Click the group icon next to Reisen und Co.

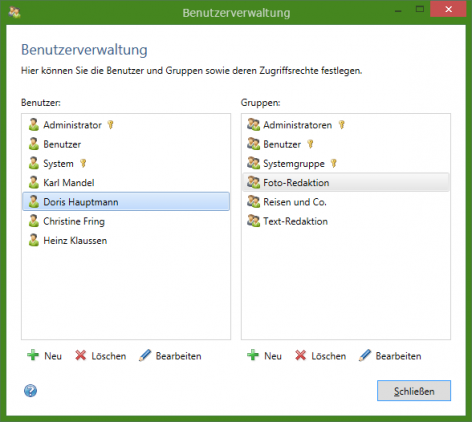[253, 202]
